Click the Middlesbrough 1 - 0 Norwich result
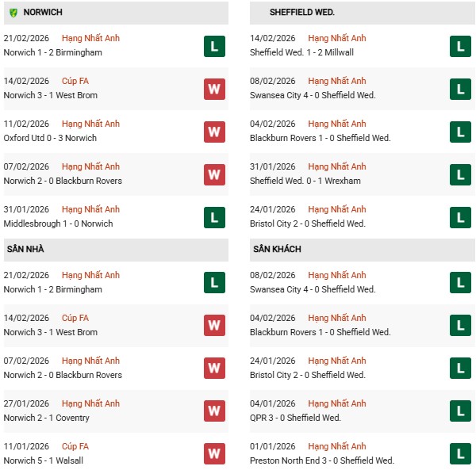 point(58,224)
